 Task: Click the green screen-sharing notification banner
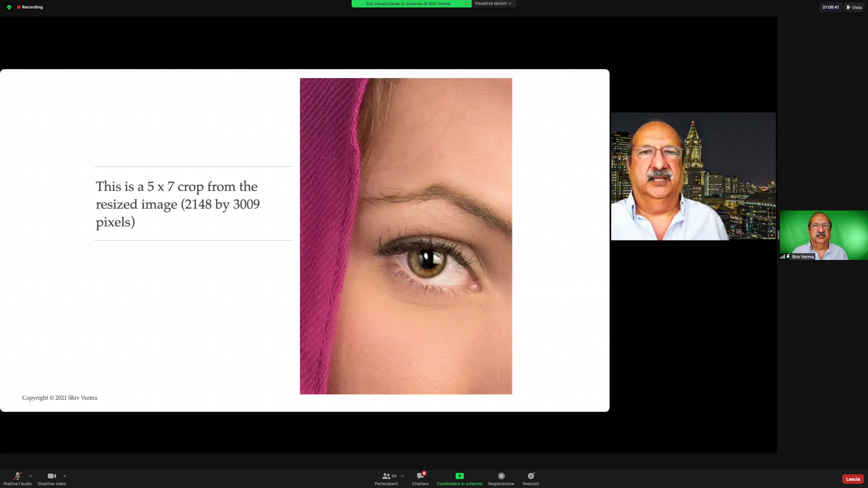[408, 3]
